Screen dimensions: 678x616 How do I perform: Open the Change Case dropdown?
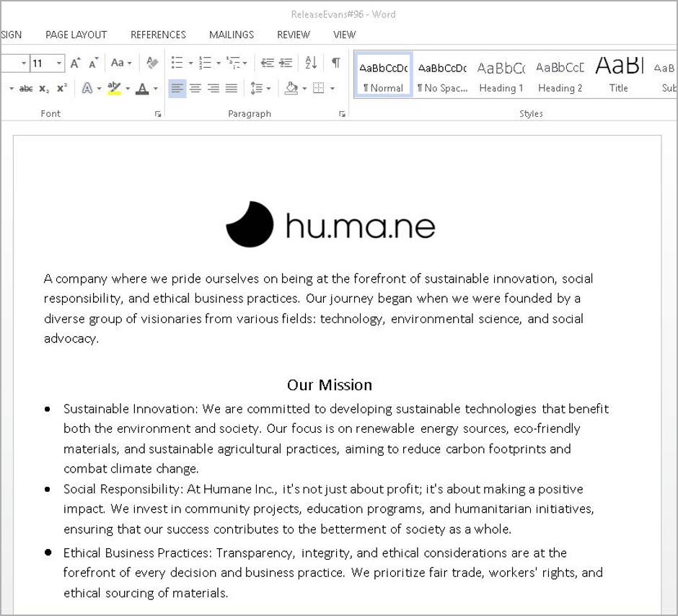[x=121, y=63]
